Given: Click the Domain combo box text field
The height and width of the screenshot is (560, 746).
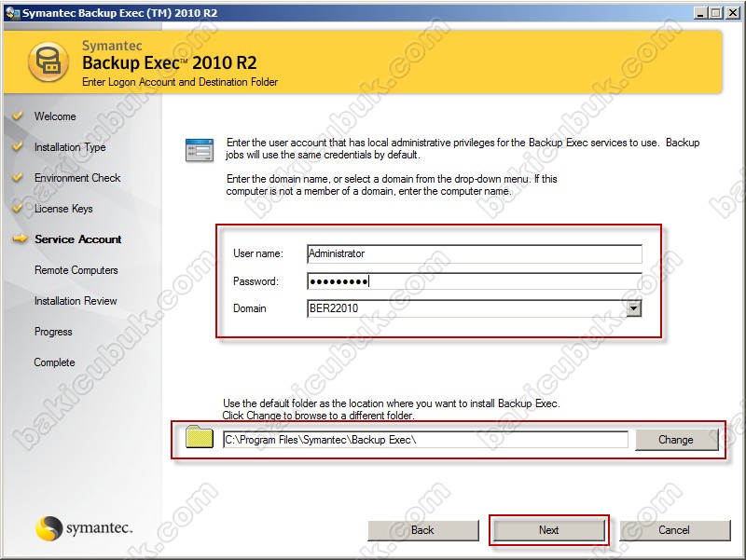Looking at the screenshot, I should pos(467,308).
